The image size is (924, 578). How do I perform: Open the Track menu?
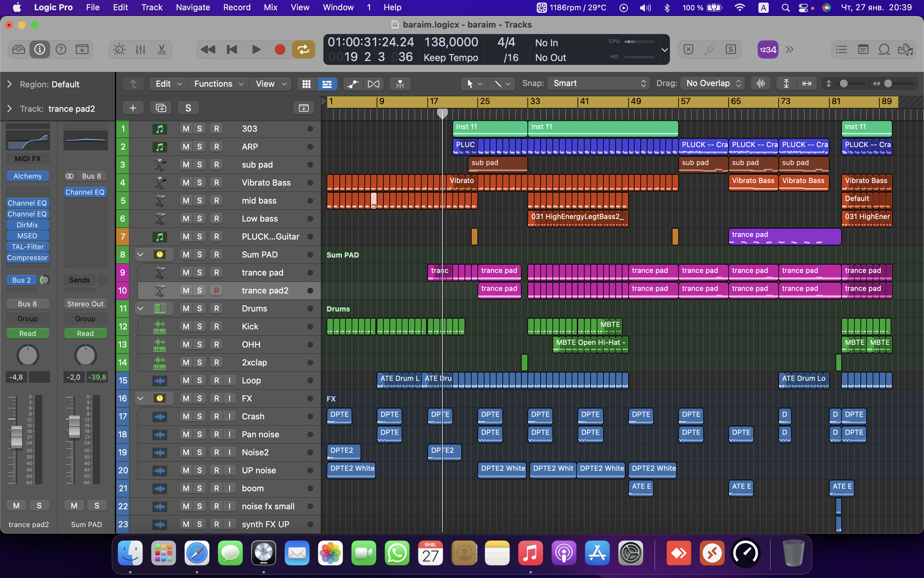pos(151,7)
